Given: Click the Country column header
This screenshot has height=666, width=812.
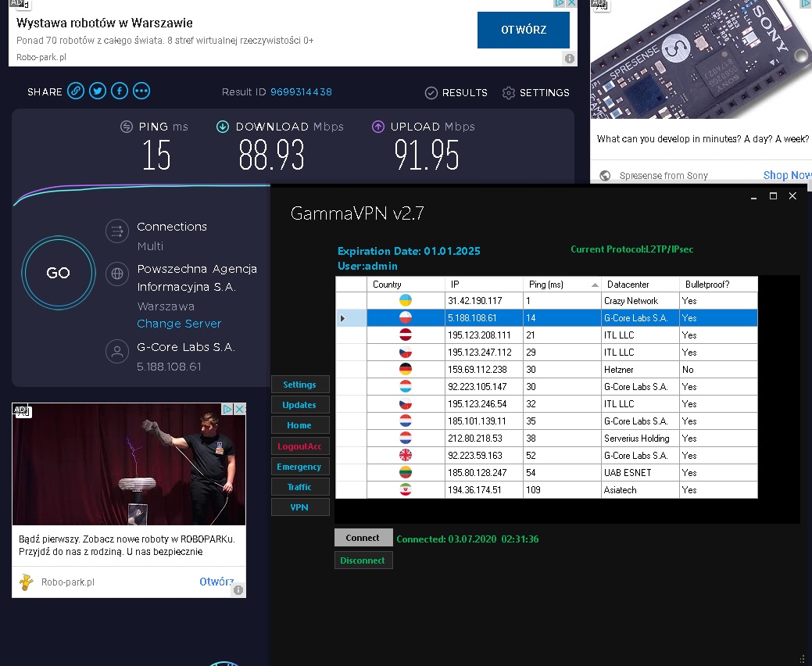Looking at the screenshot, I should point(406,285).
